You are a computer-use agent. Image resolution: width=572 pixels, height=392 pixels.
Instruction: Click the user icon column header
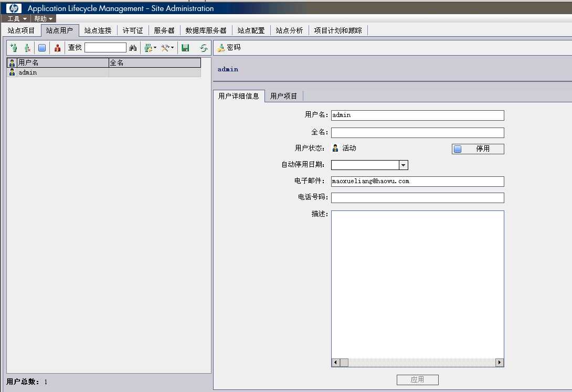coord(12,63)
